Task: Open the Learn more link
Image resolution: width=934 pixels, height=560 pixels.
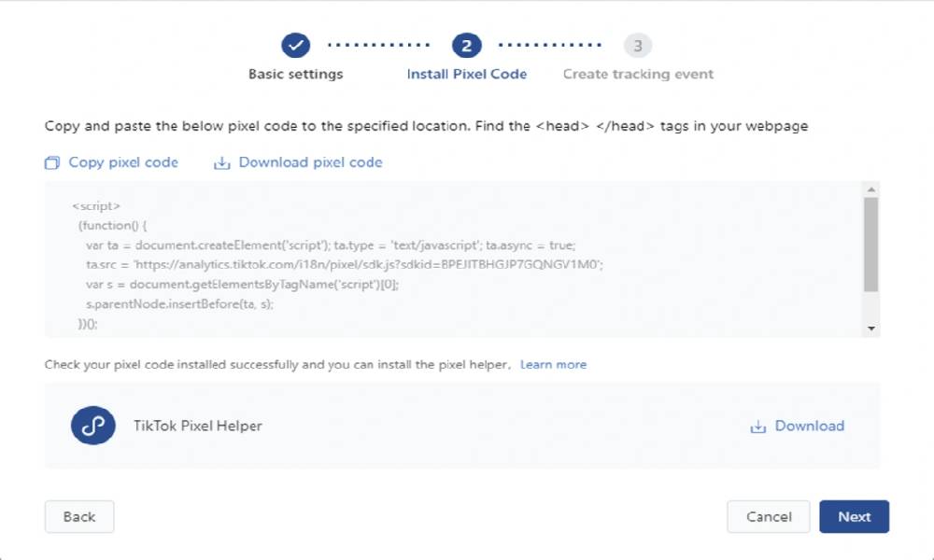Action: [553, 364]
